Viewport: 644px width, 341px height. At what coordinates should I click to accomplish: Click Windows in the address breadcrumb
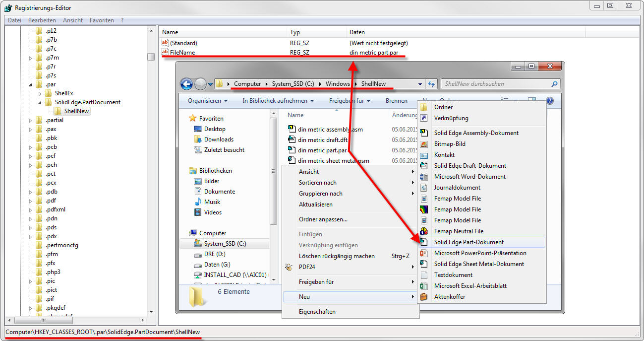338,84
